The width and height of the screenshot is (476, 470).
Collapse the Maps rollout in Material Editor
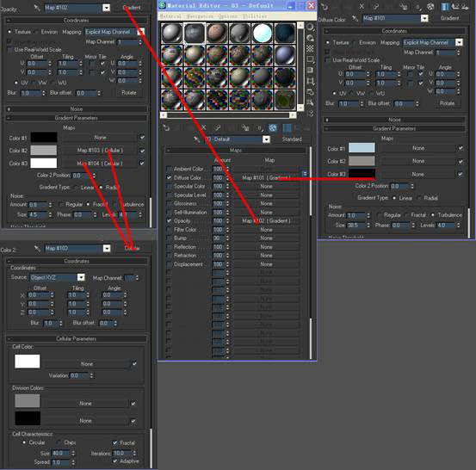click(x=236, y=151)
